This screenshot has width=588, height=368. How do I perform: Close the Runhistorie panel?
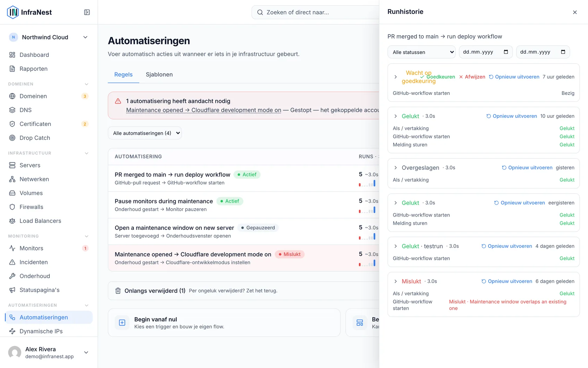pyautogui.click(x=575, y=12)
